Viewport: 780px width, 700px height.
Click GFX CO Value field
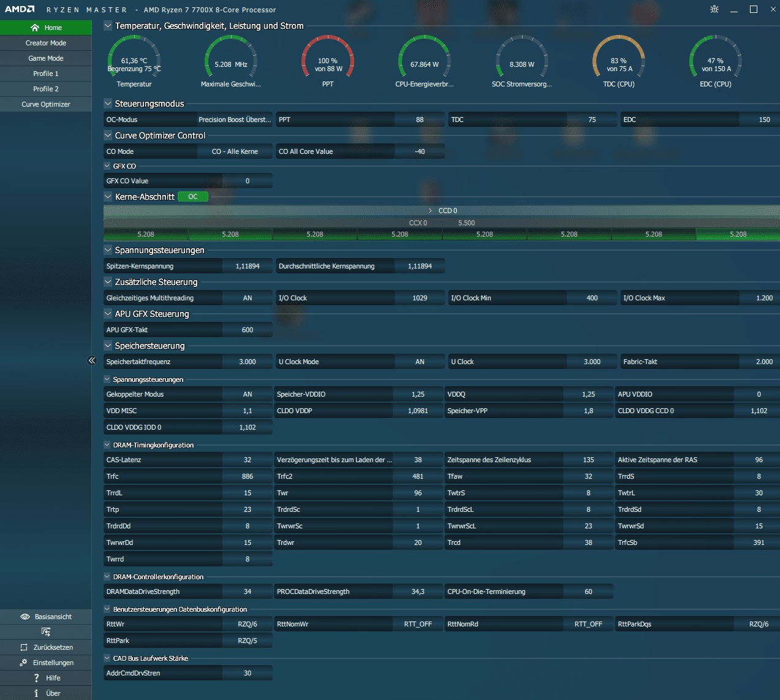tap(248, 181)
